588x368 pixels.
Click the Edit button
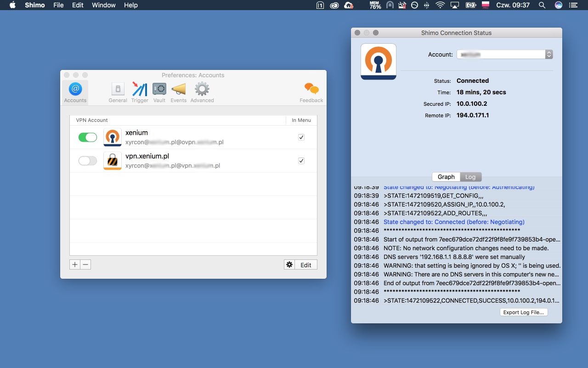306,264
